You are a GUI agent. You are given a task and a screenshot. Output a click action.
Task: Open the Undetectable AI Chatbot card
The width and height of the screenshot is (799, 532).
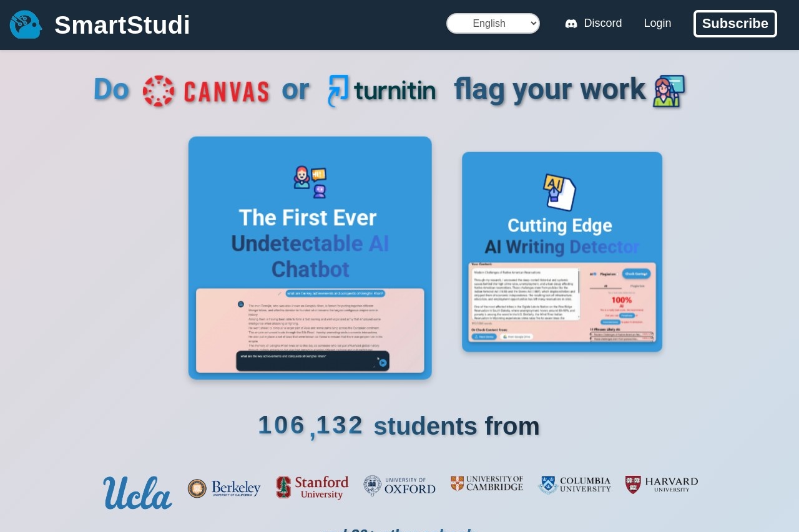click(x=310, y=258)
